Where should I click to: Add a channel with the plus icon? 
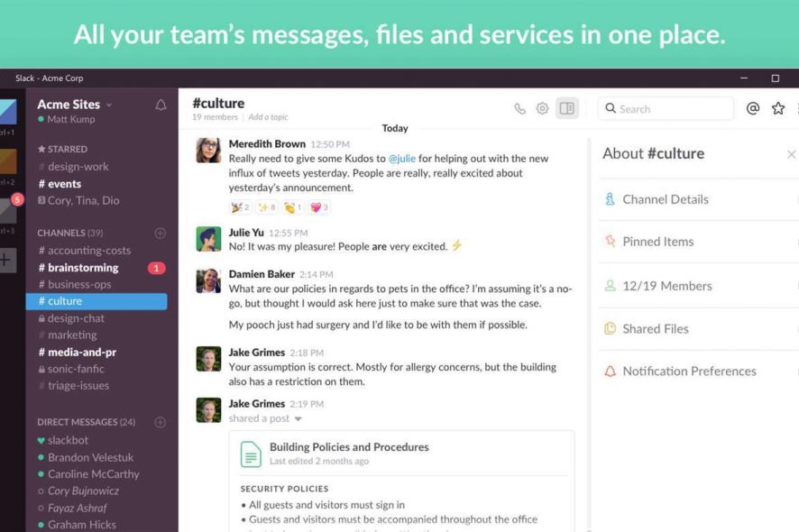tap(160, 233)
